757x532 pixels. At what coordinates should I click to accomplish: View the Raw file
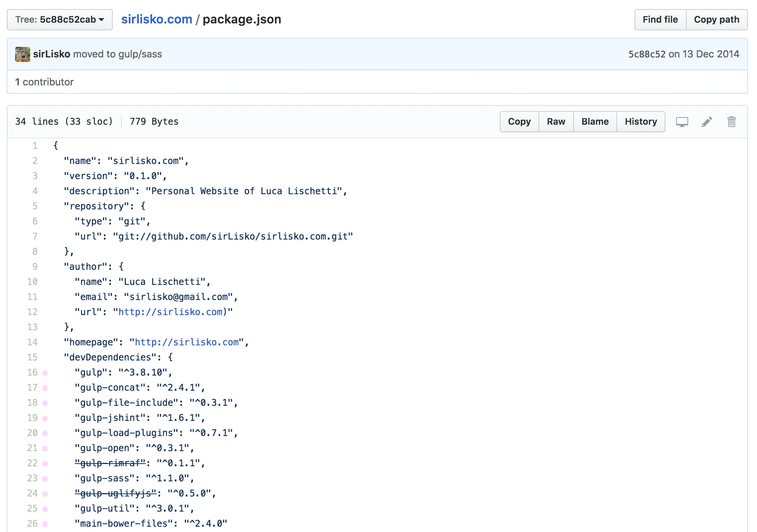(556, 122)
